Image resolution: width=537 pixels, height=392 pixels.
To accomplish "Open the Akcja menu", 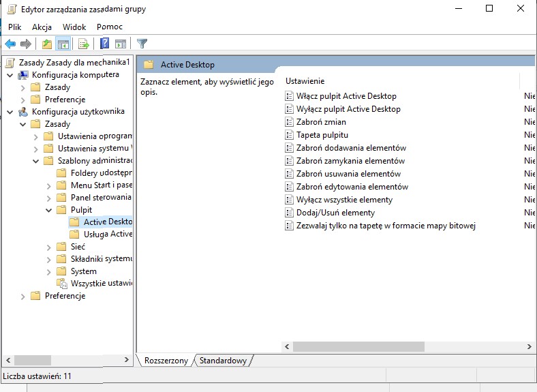I will point(42,27).
